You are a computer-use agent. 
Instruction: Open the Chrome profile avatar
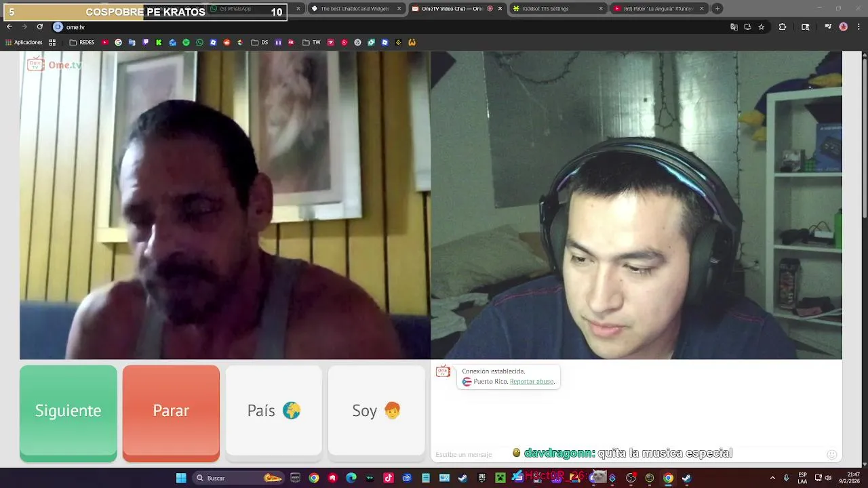[843, 27]
